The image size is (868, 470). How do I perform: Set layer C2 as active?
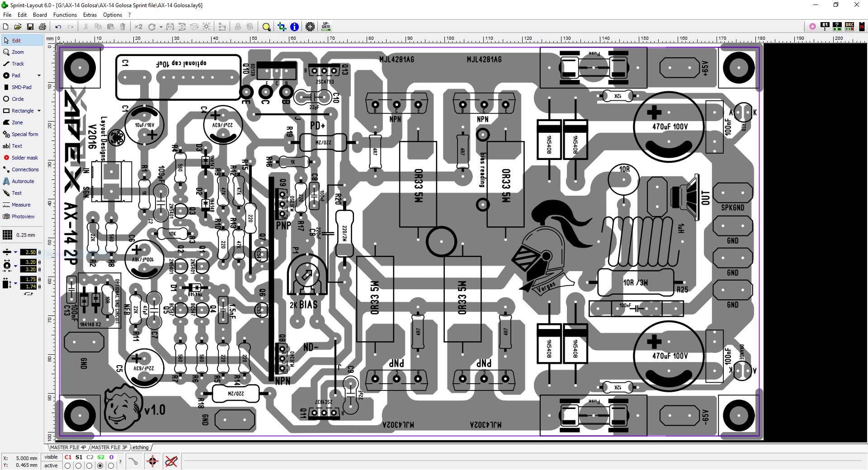pyautogui.click(x=90, y=465)
